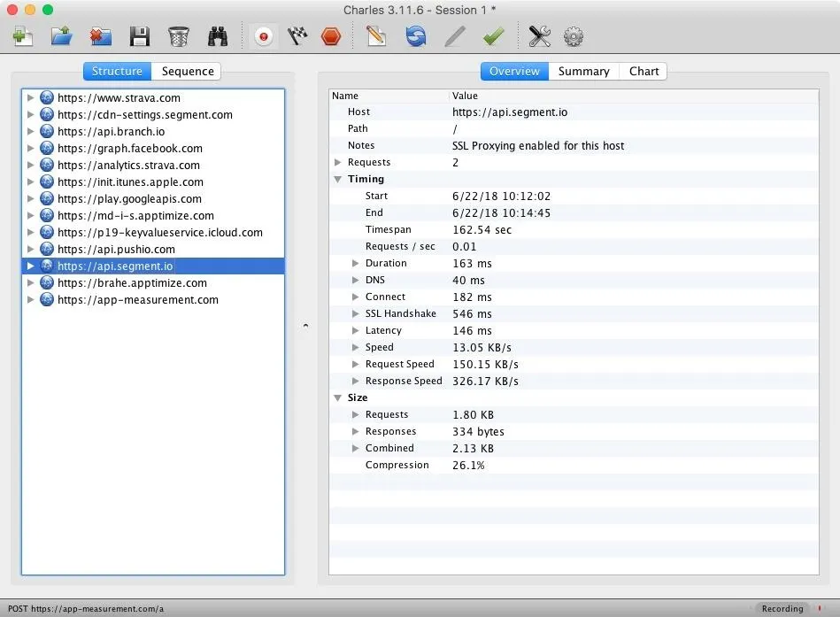Click the Recording status indicator
Image resolution: width=840 pixels, height=617 pixels.
tap(782, 608)
